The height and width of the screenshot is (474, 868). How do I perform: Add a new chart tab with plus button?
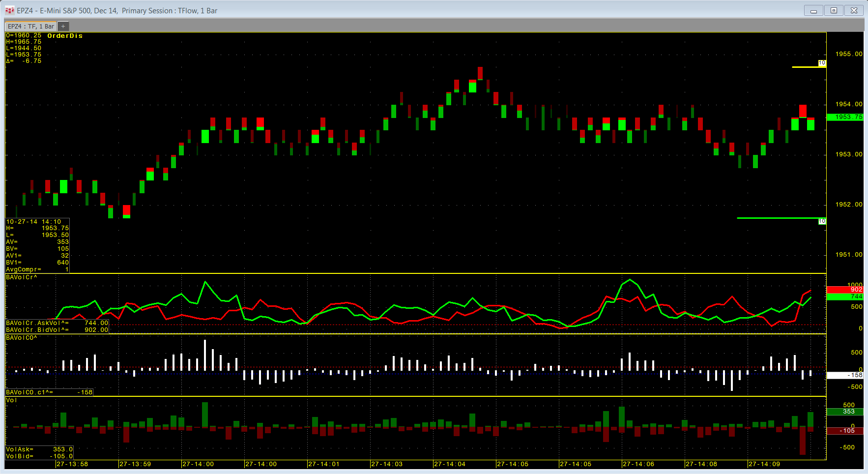coord(63,26)
